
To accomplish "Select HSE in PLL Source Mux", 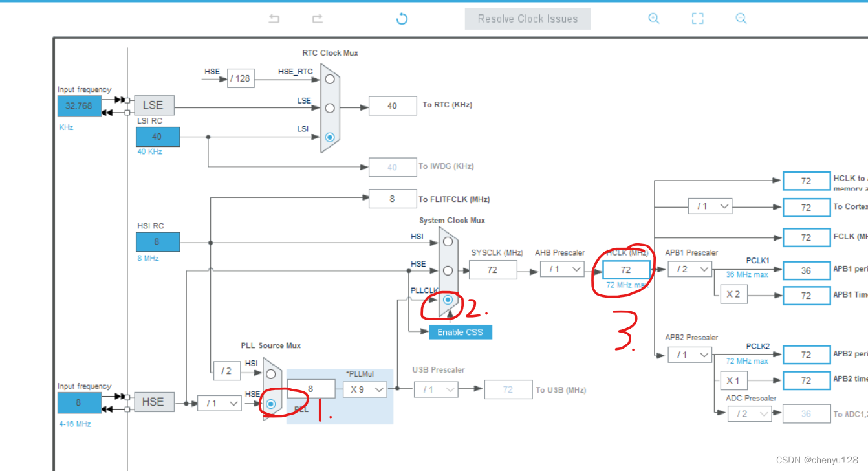I will coord(271,403).
